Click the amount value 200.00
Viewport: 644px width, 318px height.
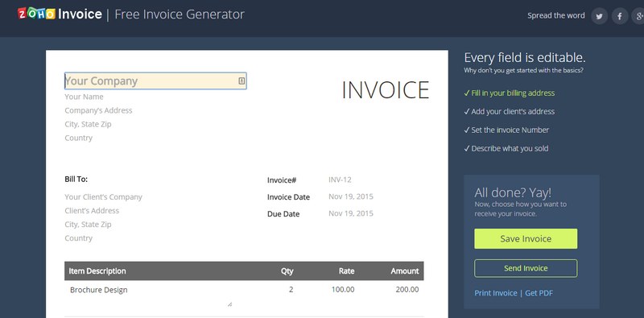[407, 290]
